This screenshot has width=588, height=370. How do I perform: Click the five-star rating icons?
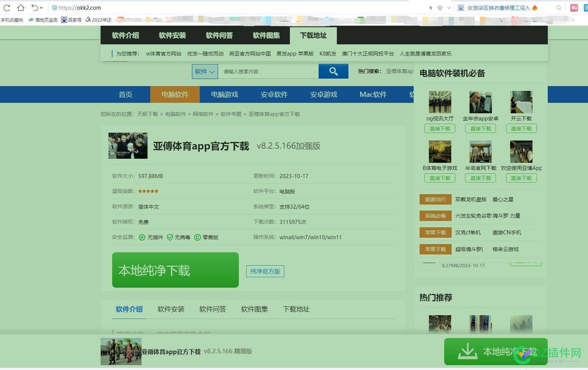pyautogui.click(x=148, y=191)
